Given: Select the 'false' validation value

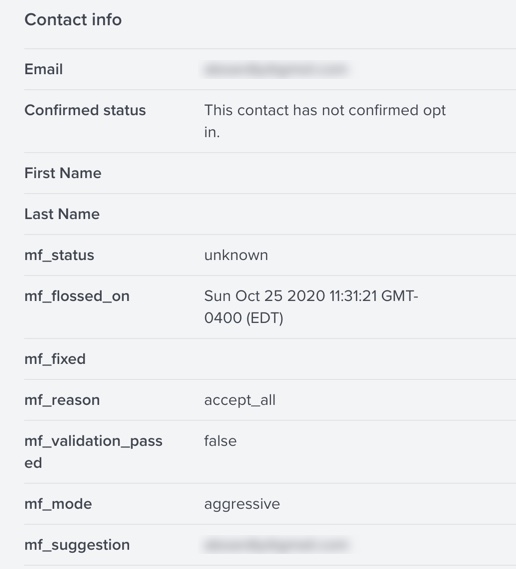Looking at the screenshot, I should [220, 441].
